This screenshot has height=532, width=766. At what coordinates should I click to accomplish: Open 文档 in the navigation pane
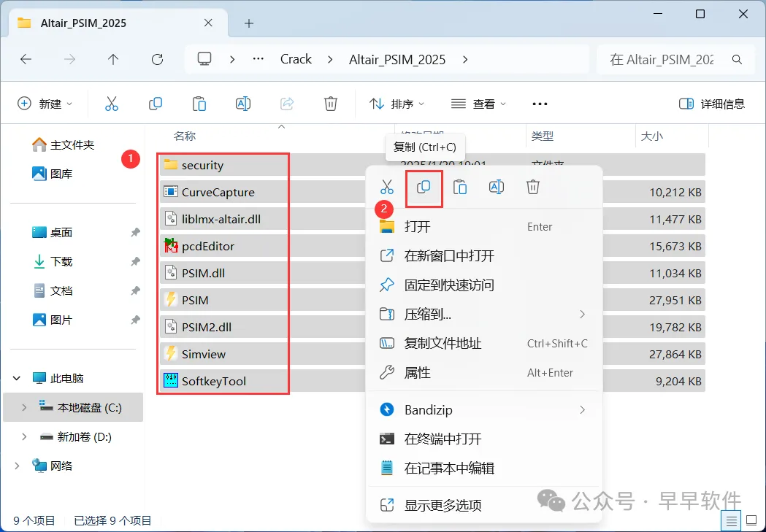53,291
